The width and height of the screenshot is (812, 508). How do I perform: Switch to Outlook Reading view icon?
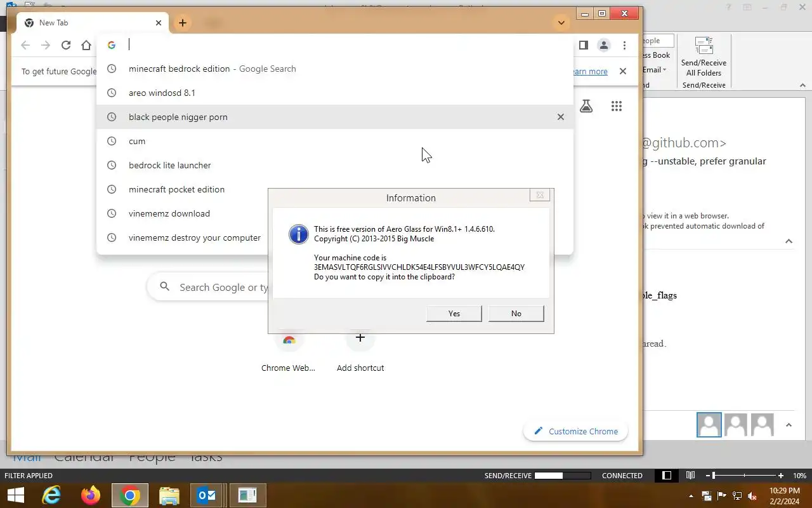tap(690, 476)
